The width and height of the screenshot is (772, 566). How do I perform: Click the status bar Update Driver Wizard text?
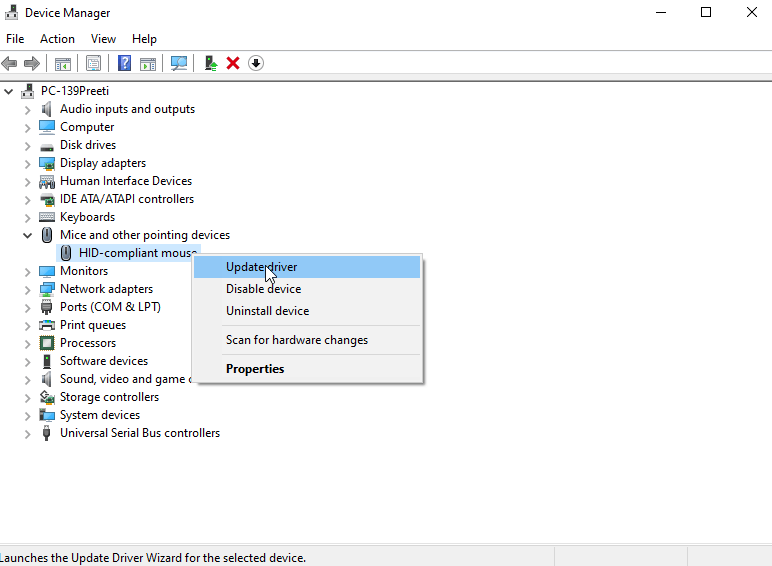pyautogui.click(x=153, y=558)
